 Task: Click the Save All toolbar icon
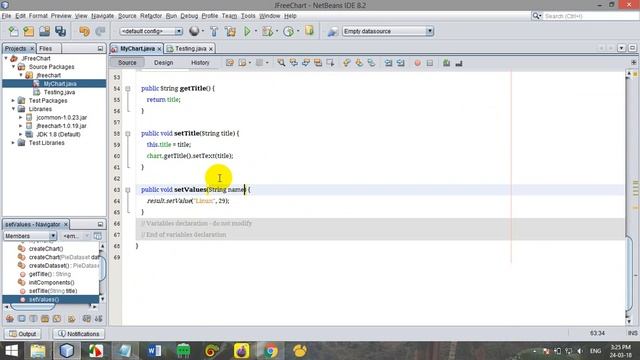pyautogui.click(x=60, y=31)
